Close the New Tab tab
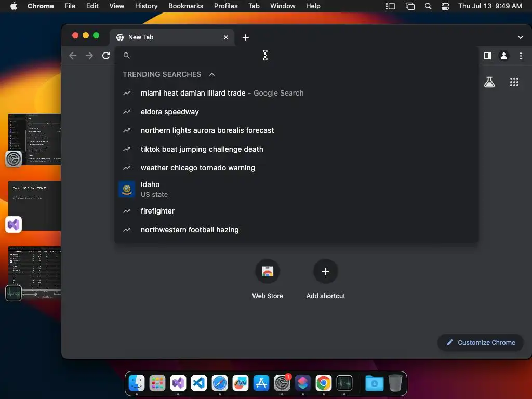The image size is (532, 399). [x=226, y=37]
